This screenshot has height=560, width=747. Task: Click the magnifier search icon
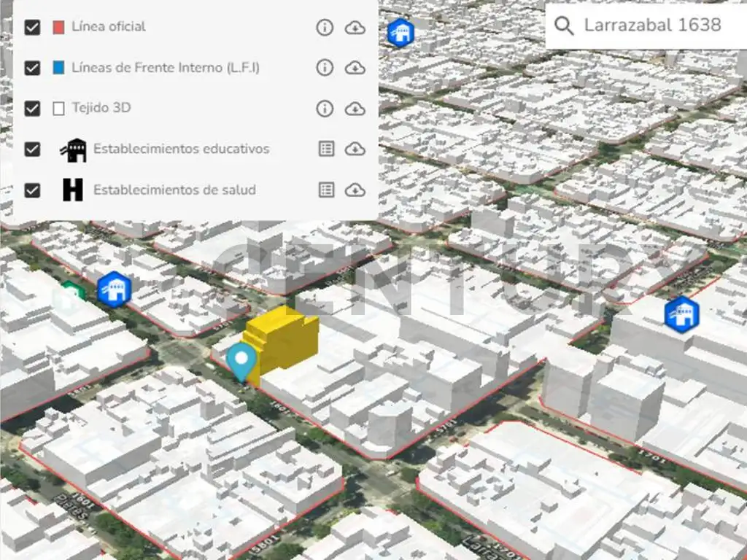564,26
